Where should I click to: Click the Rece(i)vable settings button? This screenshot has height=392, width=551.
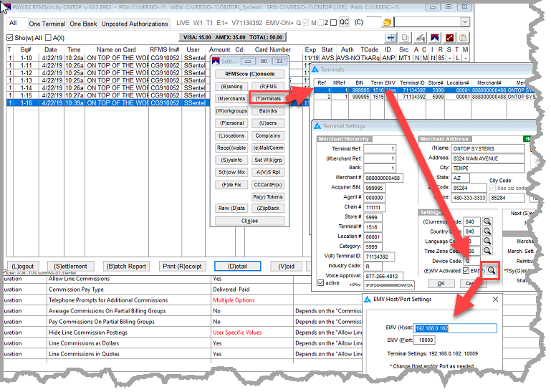[x=231, y=148]
